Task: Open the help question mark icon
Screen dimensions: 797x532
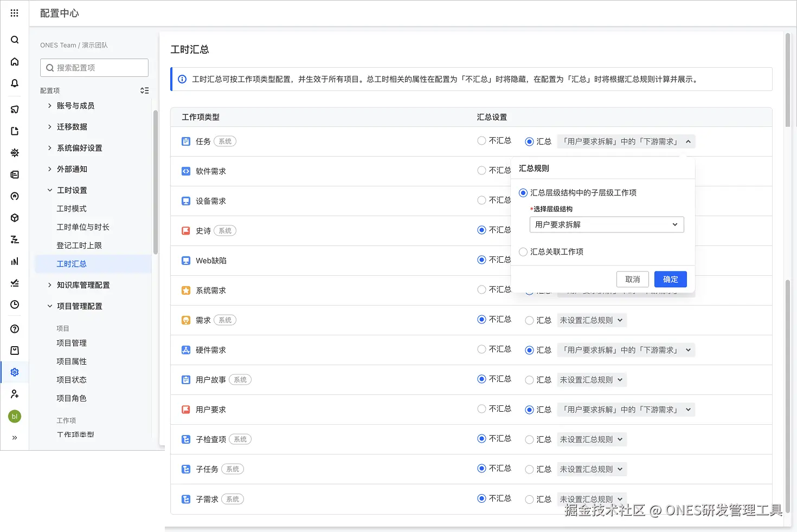Action: coord(15,329)
